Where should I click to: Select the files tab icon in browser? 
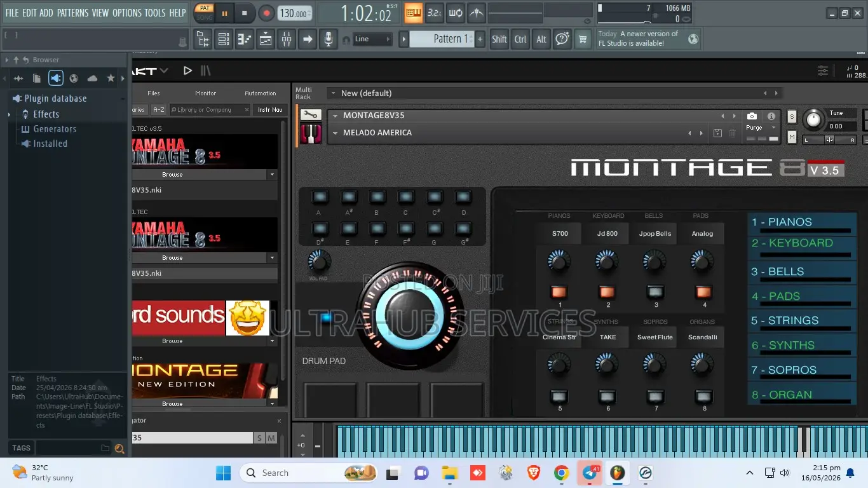pyautogui.click(x=37, y=78)
